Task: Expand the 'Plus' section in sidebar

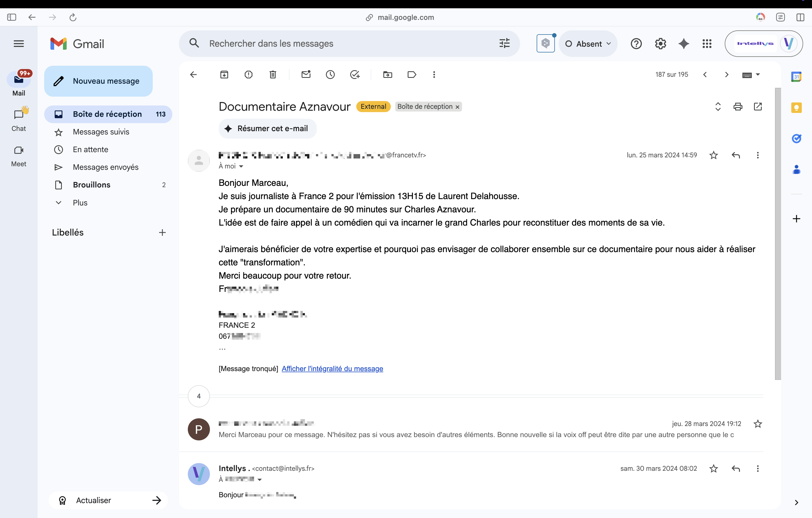Action: 80,202
